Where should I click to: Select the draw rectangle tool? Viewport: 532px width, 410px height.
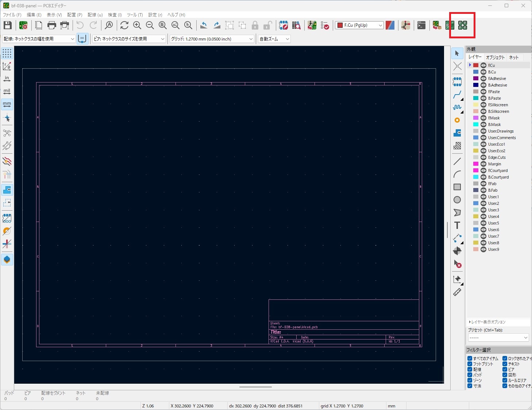457,187
